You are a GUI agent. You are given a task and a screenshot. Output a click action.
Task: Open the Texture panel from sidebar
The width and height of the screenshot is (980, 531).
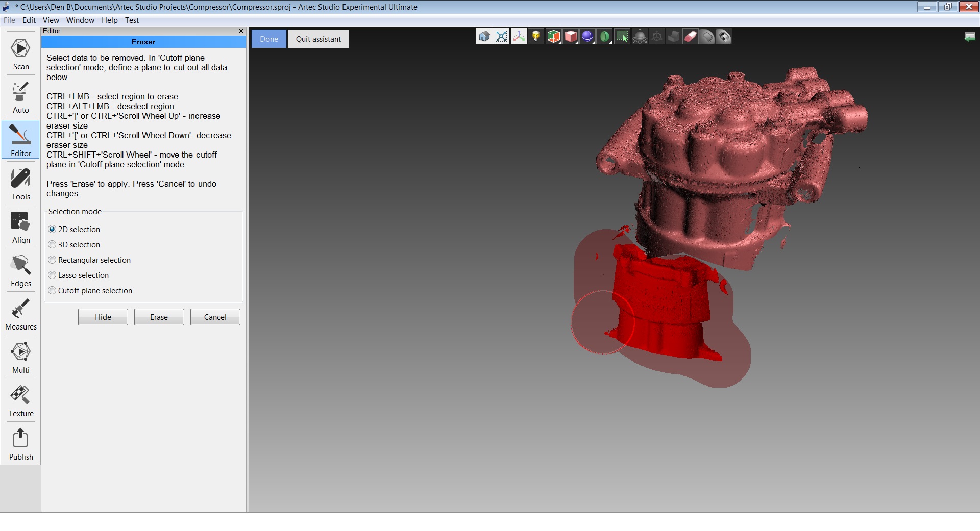click(21, 401)
